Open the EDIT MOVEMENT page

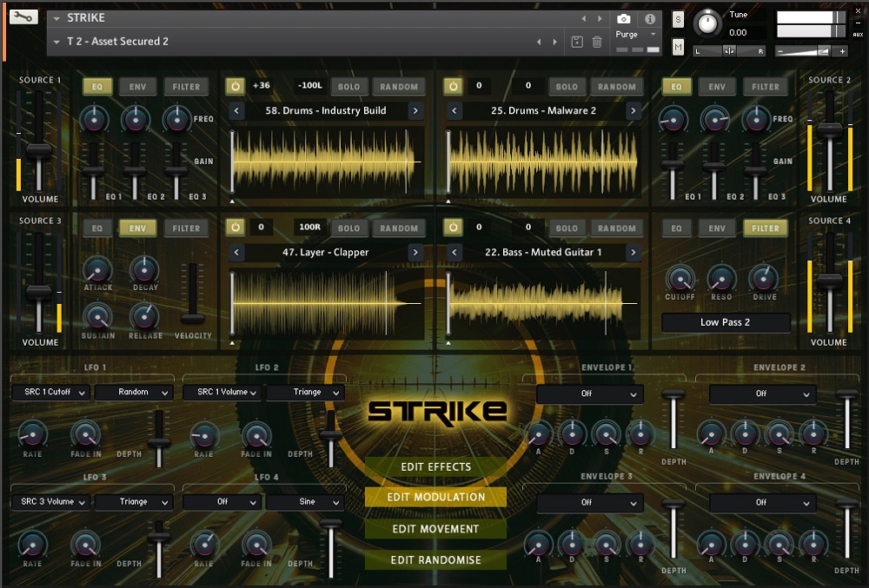[435, 529]
